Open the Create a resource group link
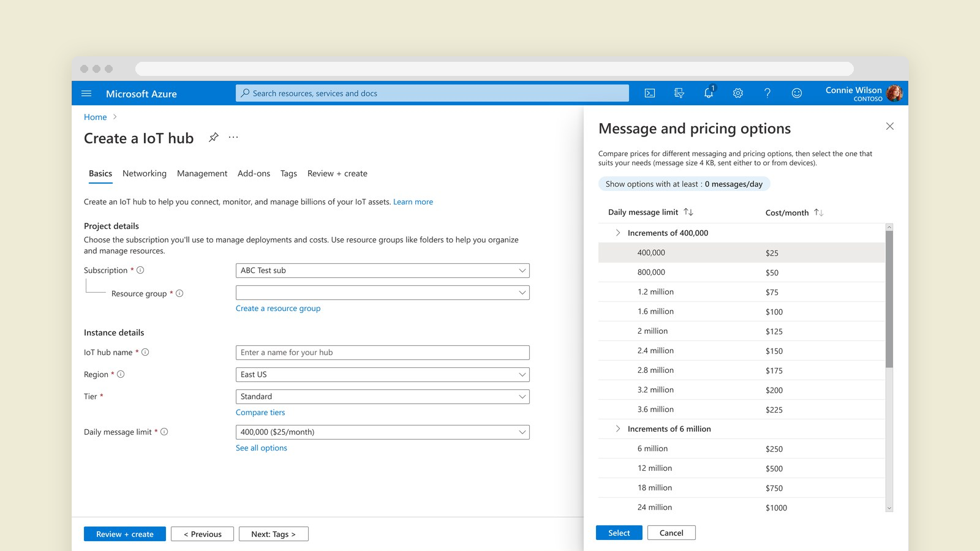The height and width of the screenshot is (551, 980). pyautogui.click(x=278, y=308)
